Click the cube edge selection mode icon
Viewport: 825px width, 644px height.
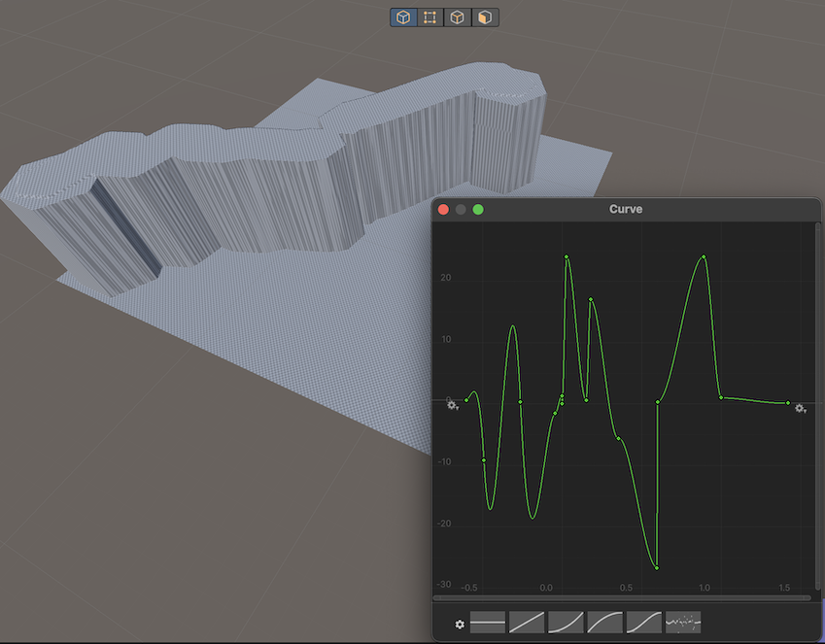(458, 17)
